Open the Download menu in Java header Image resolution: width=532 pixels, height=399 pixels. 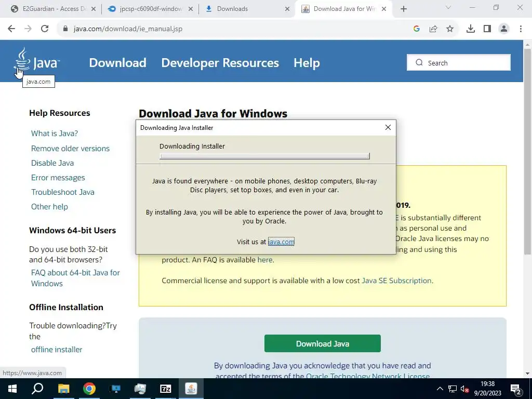(x=118, y=63)
